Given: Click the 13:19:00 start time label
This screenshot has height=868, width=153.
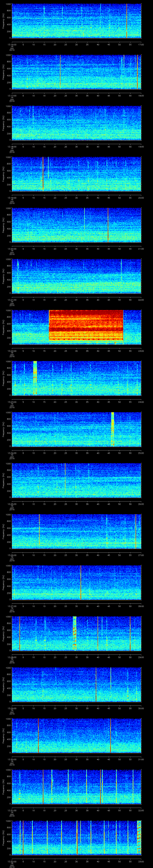Looking at the screenshot, I should (x=12, y=198).
